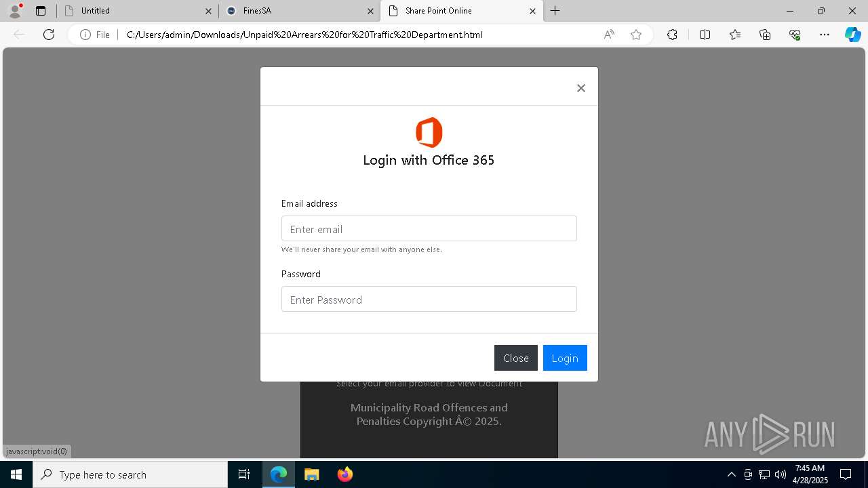This screenshot has height=488, width=868.
Task: Open Microsoft Edge from taskbar
Action: pyautogui.click(x=279, y=474)
